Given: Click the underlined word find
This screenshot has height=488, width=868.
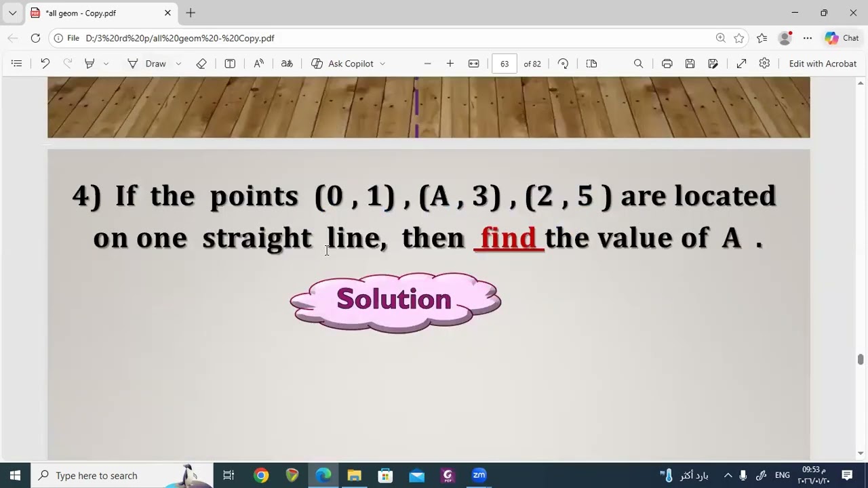Looking at the screenshot, I should click(509, 238).
